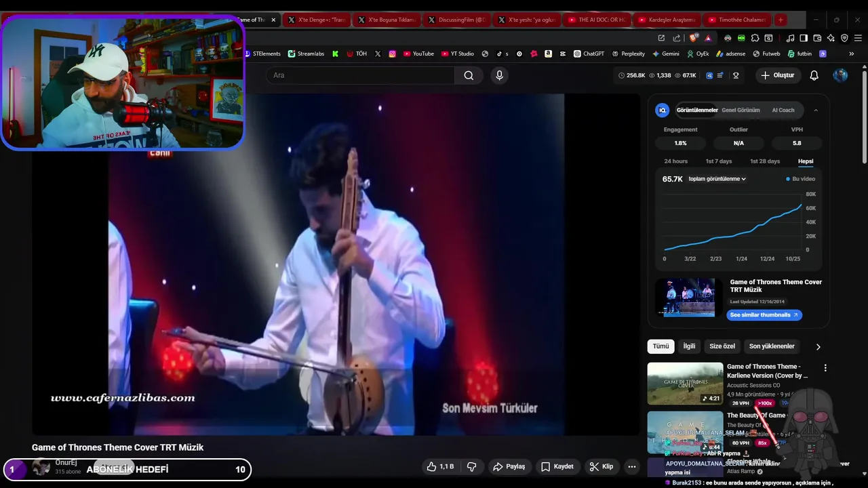Open the adsense bookmark
The image size is (868, 488).
click(730, 54)
